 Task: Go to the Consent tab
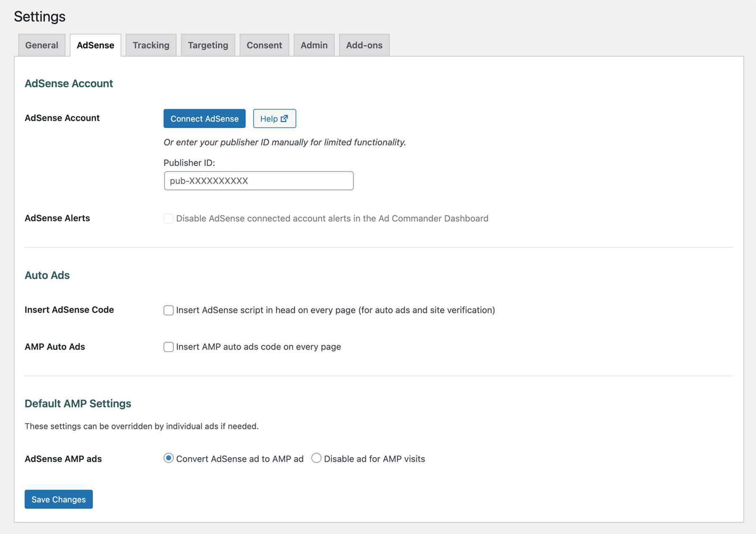tap(264, 45)
